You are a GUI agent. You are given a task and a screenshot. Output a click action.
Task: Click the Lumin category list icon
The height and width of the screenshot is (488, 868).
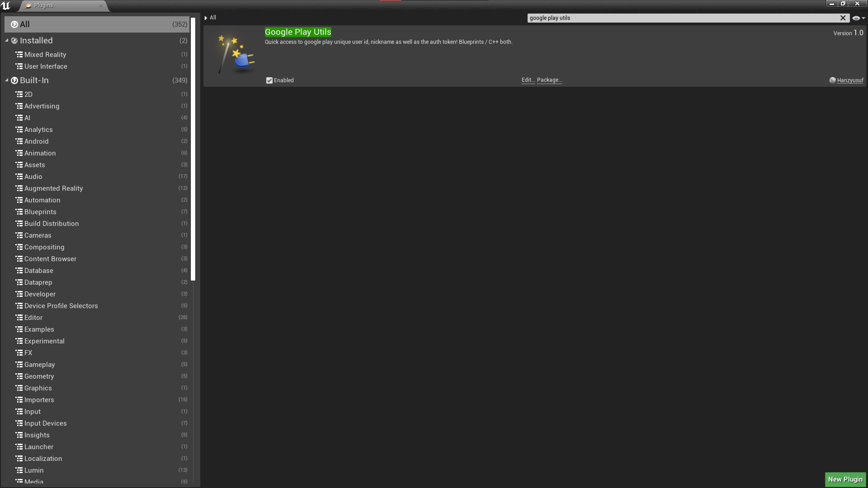pyautogui.click(x=19, y=470)
